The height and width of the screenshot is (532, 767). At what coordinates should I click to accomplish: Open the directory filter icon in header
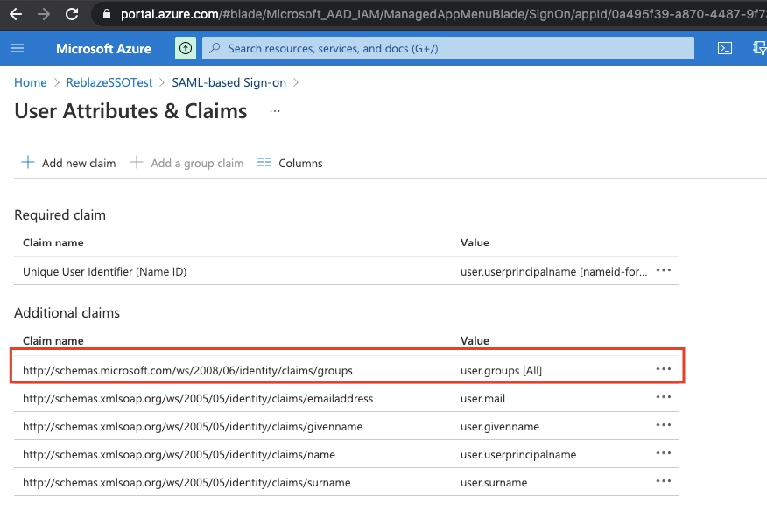[x=759, y=48]
